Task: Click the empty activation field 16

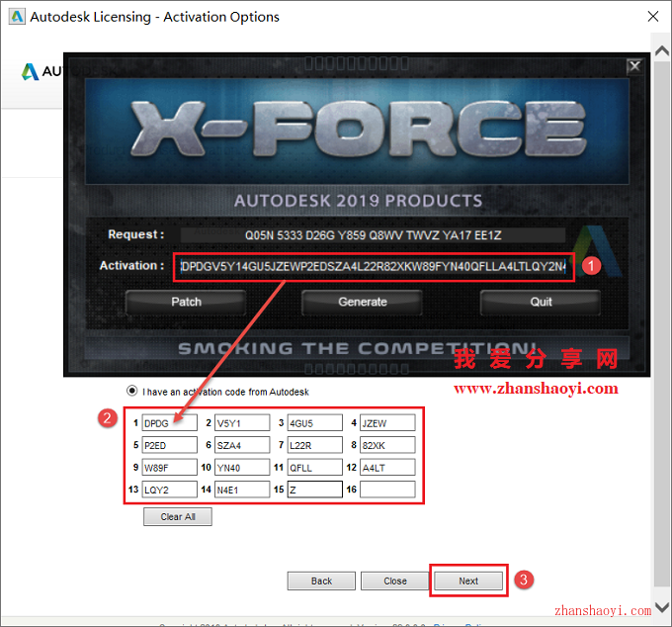Action: click(x=387, y=490)
